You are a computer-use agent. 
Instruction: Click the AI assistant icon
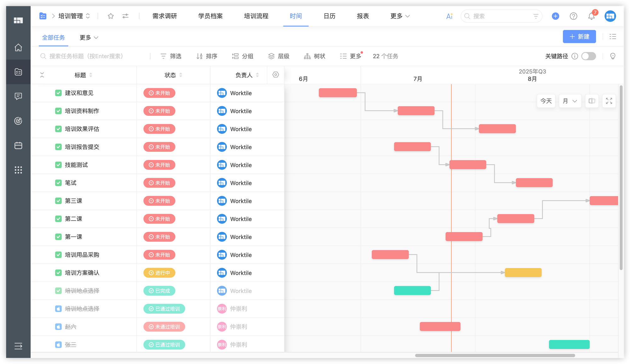[449, 16]
